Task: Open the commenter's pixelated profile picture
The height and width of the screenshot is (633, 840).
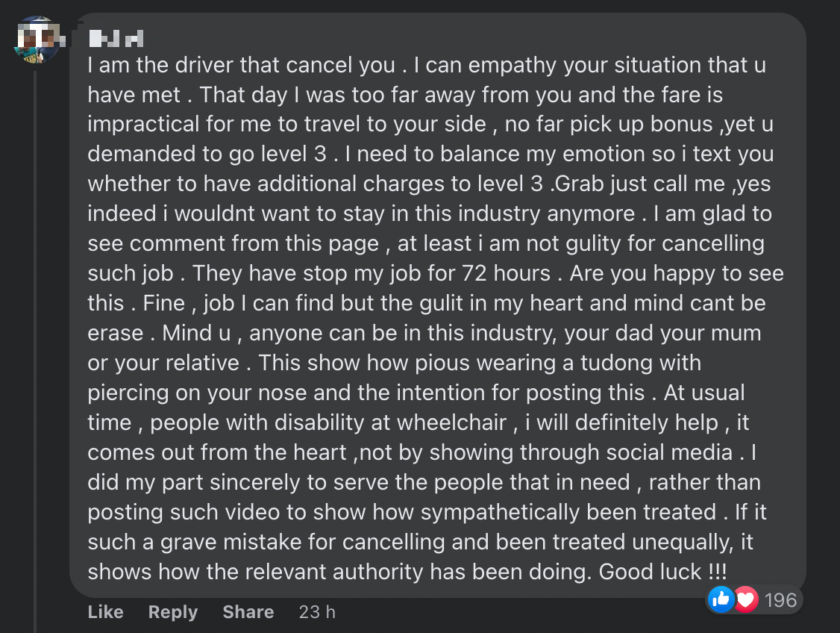Action: [x=37, y=40]
